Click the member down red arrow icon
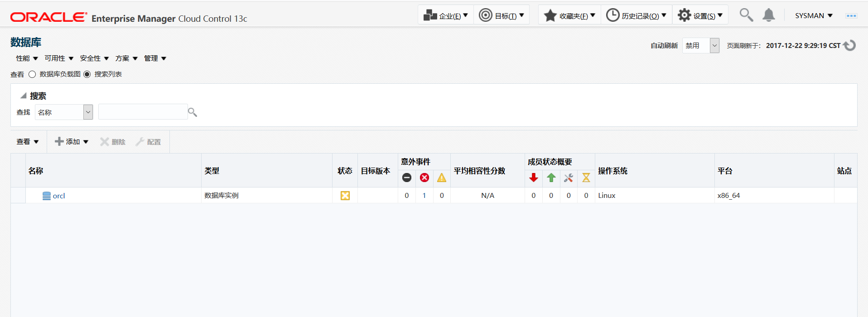 click(534, 178)
